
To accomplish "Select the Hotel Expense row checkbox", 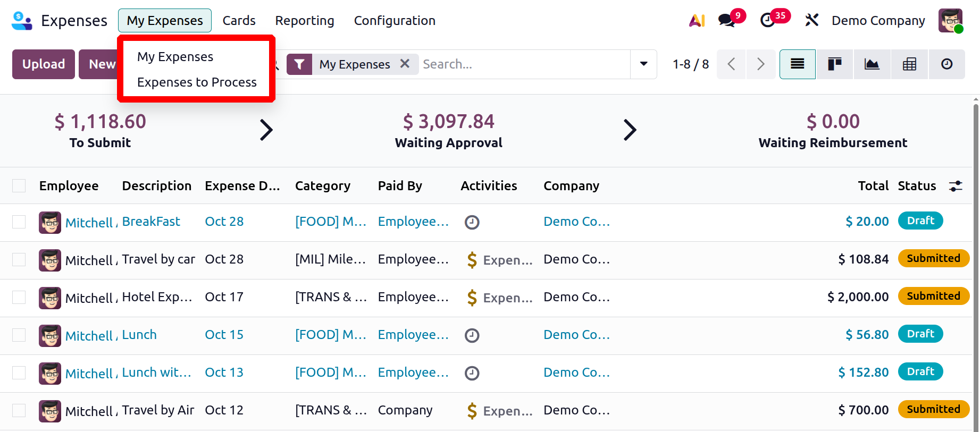I will pos(19,297).
